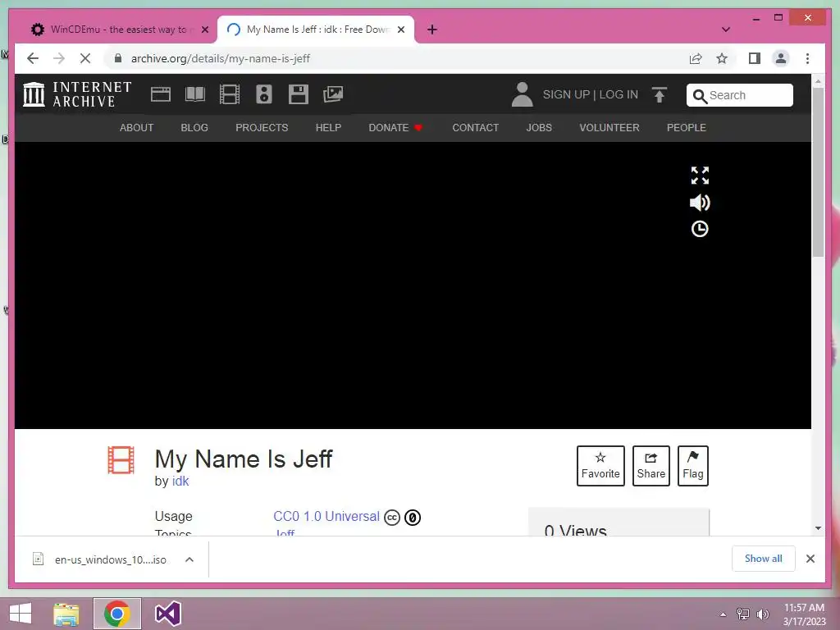Click the address bar URL

point(220,58)
